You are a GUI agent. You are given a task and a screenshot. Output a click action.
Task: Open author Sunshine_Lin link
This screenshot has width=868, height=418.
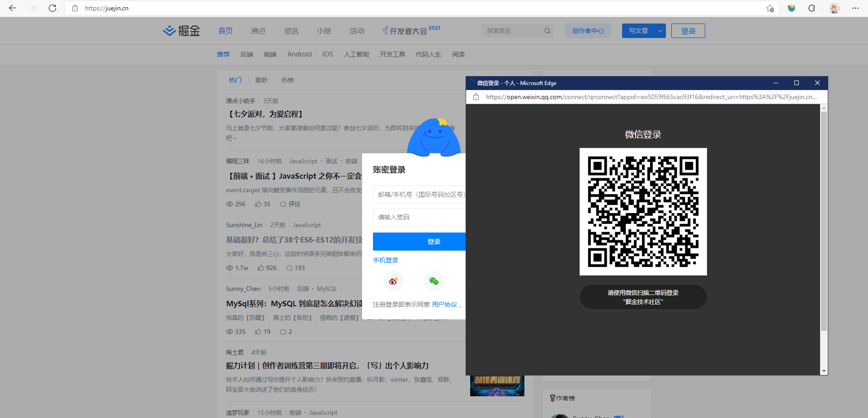pyautogui.click(x=244, y=225)
